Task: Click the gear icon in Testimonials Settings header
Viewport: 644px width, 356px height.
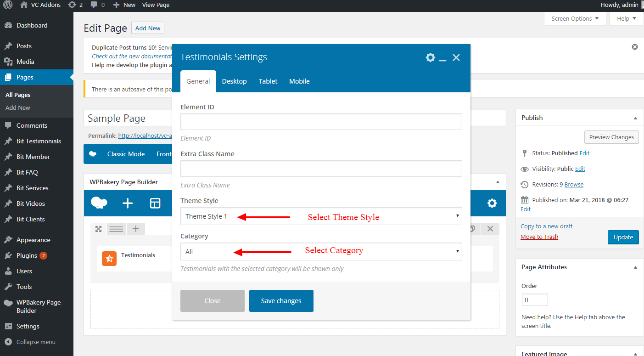Action: point(430,57)
